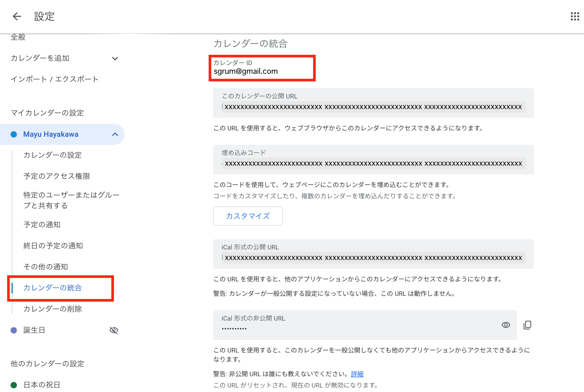The image size is (584, 392).
Task: Click the 設定 page title
Action: click(44, 16)
